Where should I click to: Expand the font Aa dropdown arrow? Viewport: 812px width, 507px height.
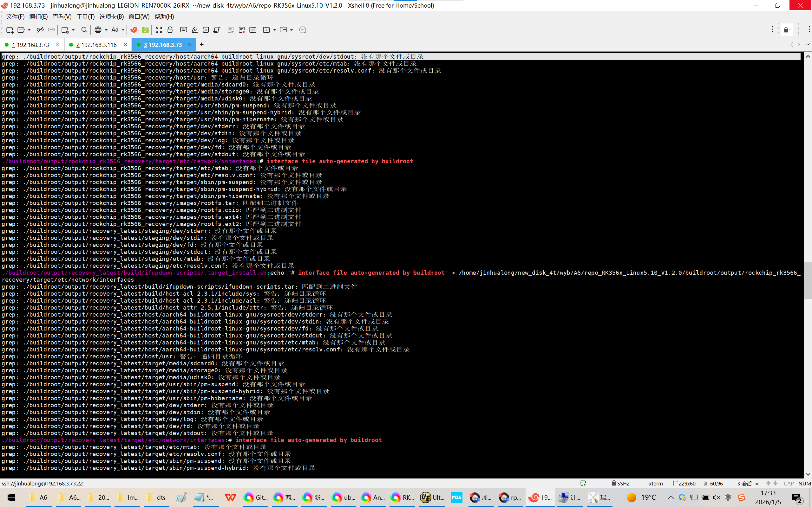pyautogui.click(x=123, y=30)
